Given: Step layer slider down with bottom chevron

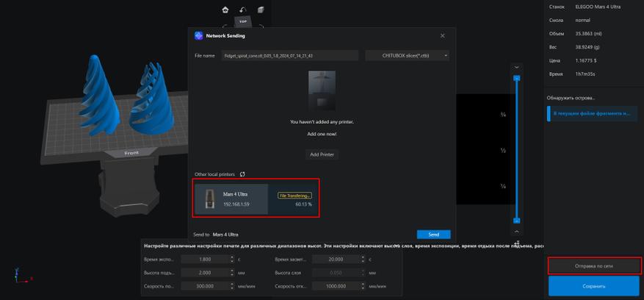Looking at the screenshot, I should pyautogui.click(x=517, y=232).
